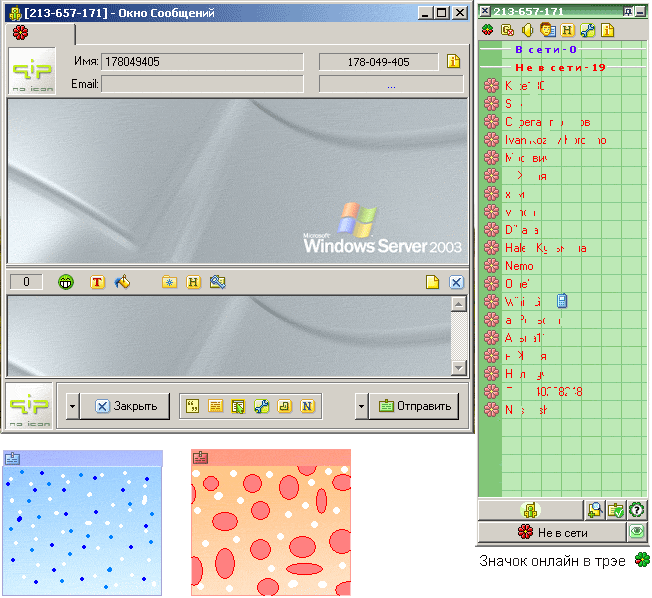Open history H icon in contact list toolbar
Screen dimensions: 652x598
[567, 30]
